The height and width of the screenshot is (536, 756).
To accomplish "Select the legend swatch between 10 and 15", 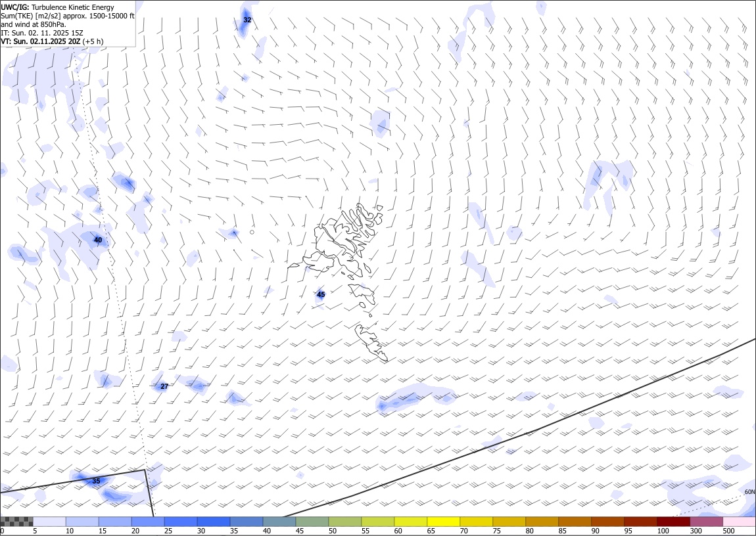I will point(82,522).
